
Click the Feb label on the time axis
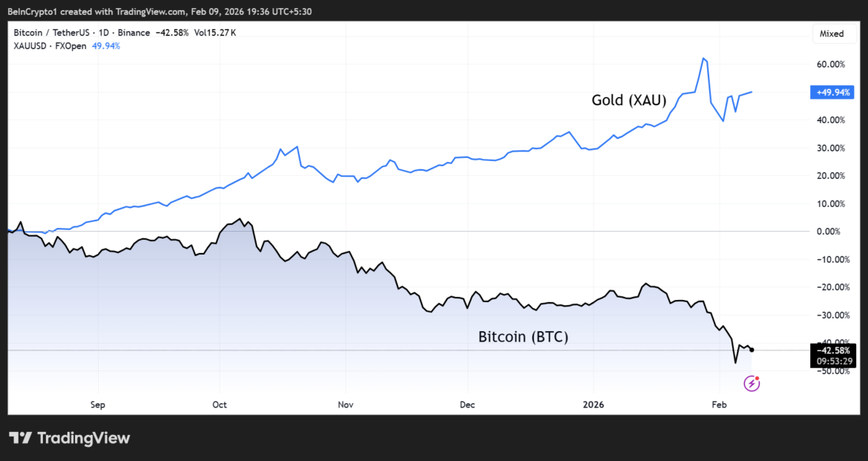718,405
